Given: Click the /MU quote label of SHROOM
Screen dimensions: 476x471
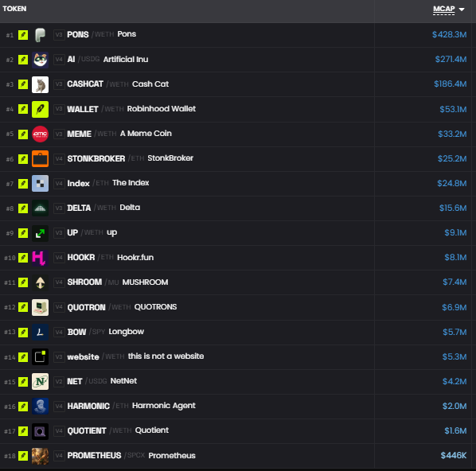Looking at the screenshot, I should coord(111,282).
